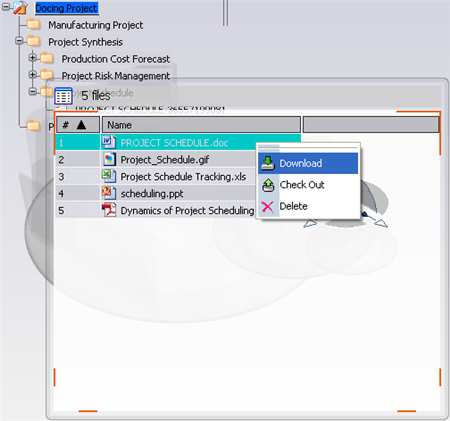
Task: Select the PROJECT SCHEDULE.doc file name
Action: [174, 143]
